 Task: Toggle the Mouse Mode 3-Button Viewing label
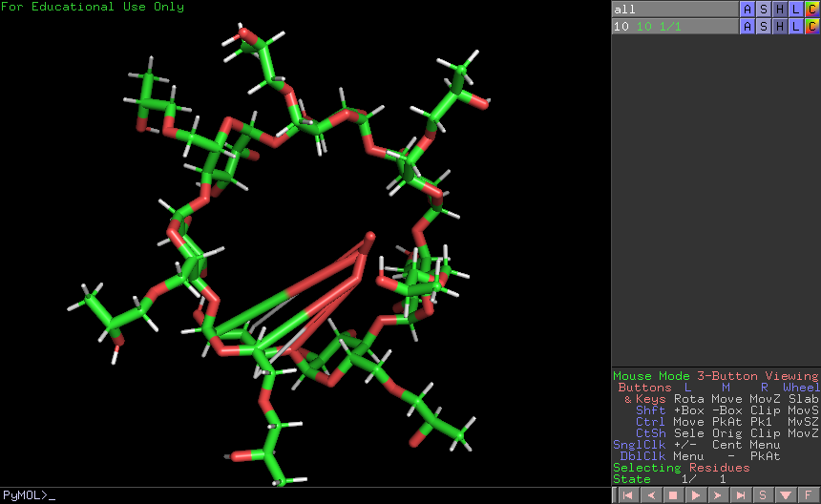(715, 376)
